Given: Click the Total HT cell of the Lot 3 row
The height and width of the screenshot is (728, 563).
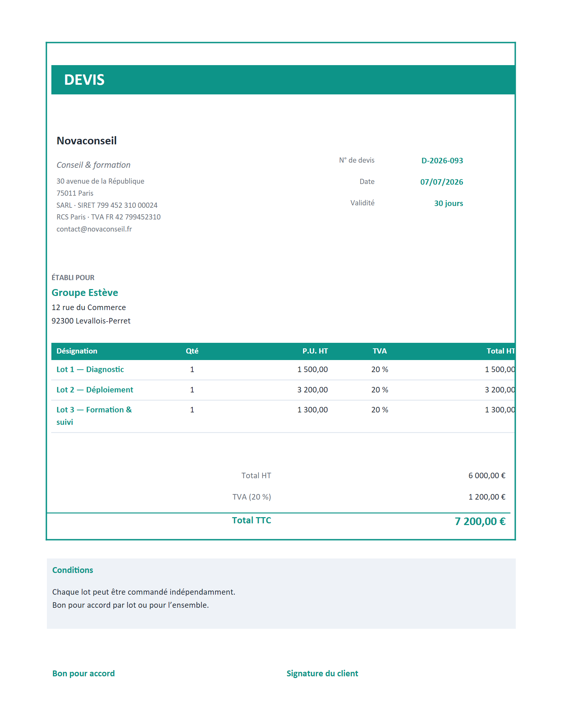Looking at the screenshot, I should pyautogui.click(x=500, y=410).
